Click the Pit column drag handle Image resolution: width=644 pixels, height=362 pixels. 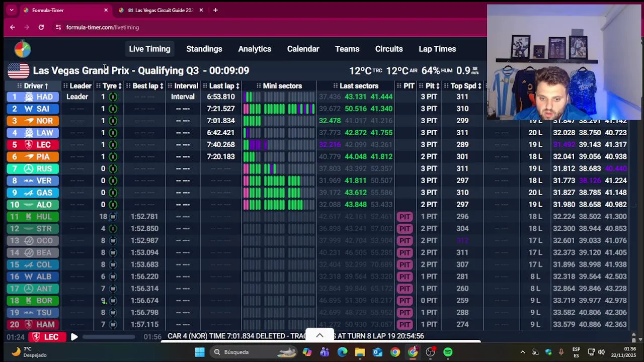[x=421, y=86]
